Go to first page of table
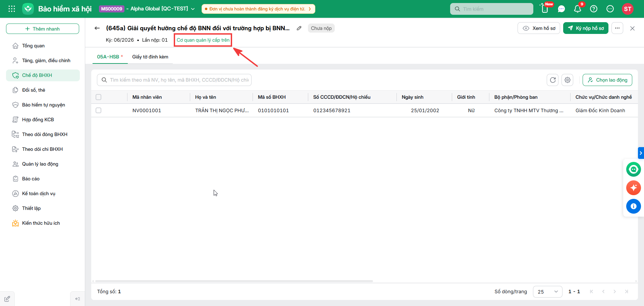This screenshot has width=644, height=306. [591, 292]
